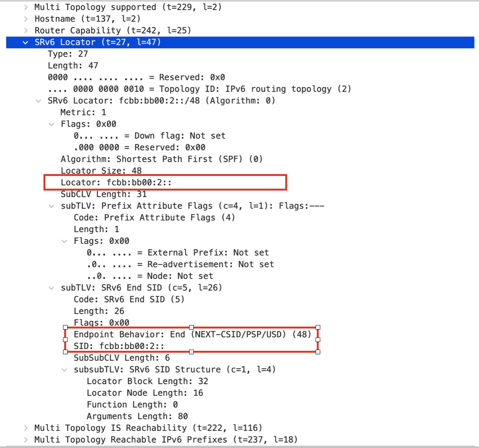
Task: Collapse the Flags: 0x00 under Metric
Action: 52,124
